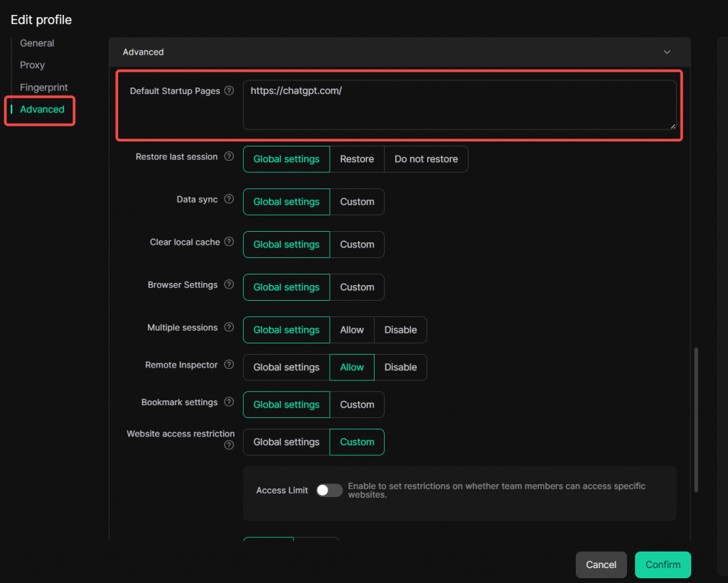This screenshot has width=728, height=583.
Task: Set Multiple sessions to Global settings
Action: (287, 330)
